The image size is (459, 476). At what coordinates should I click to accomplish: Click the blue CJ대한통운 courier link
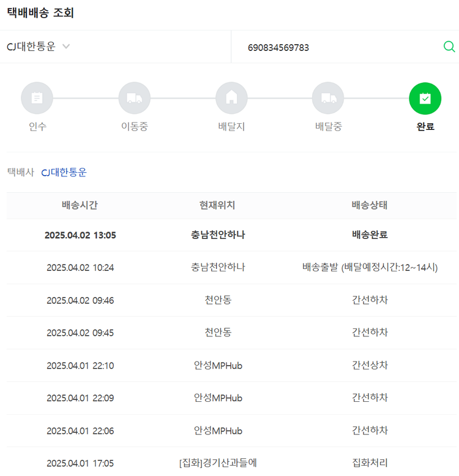coord(64,172)
